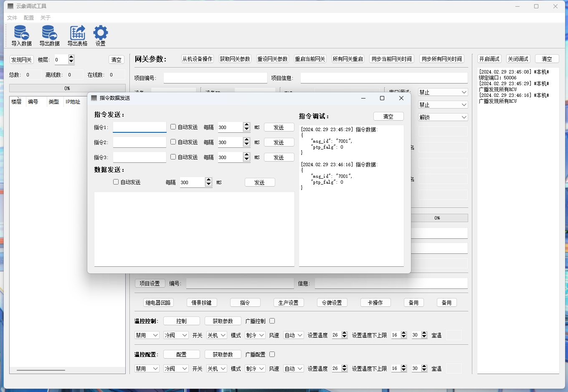Click the 继电器回路 button
This screenshot has height=392, width=568.
[x=158, y=303]
